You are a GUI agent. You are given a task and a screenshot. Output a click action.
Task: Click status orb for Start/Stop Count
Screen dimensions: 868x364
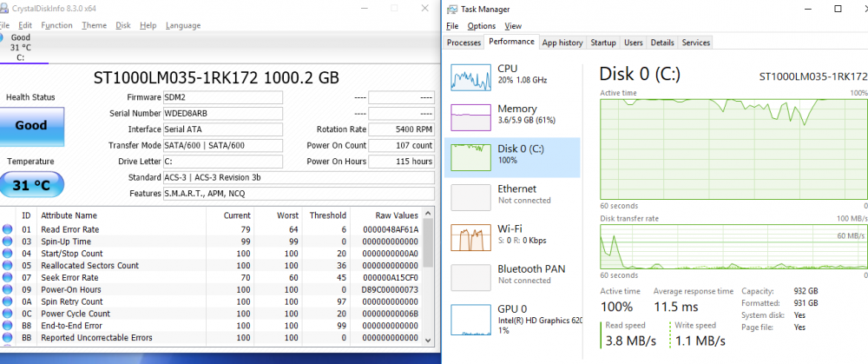point(7,254)
